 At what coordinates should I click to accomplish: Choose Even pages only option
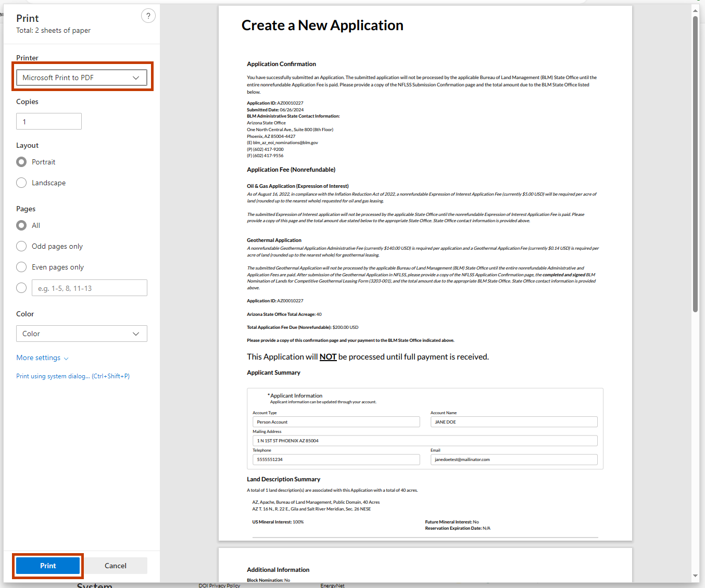pyautogui.click(x=21, y=267)
